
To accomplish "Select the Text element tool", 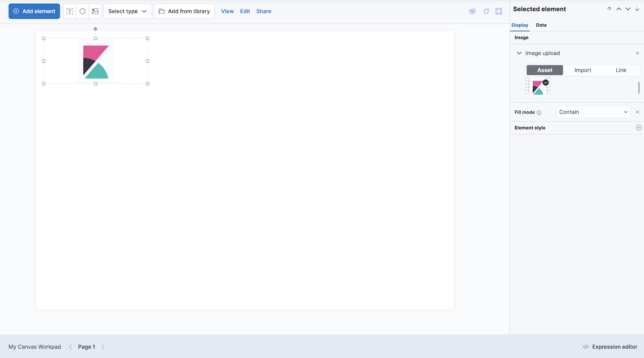I will pyautogui.click(x=69, y=11).
